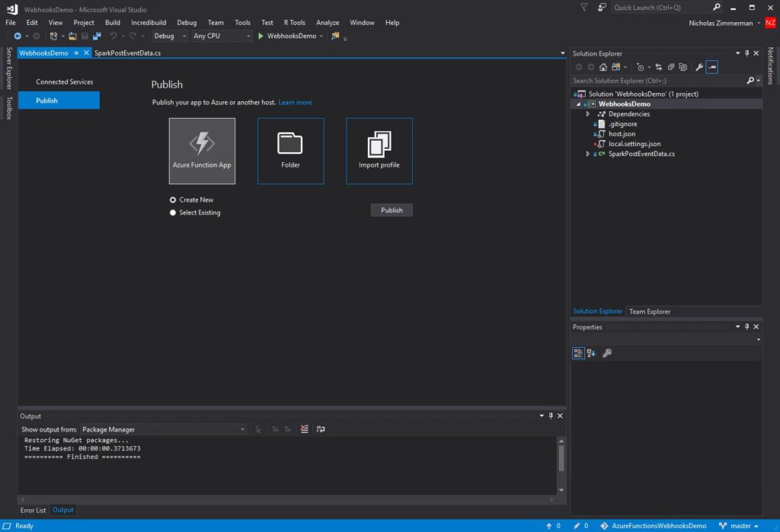The height and width of the screenshot is (532, 780).
Task: Choose the Folder publish target
Action: click(290, 151)
